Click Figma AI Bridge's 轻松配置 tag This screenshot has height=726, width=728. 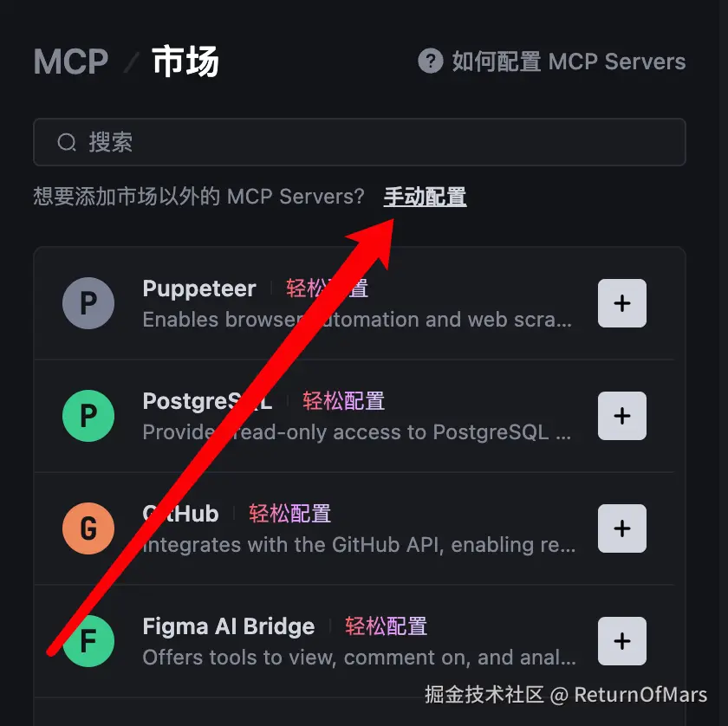point(386,626)
